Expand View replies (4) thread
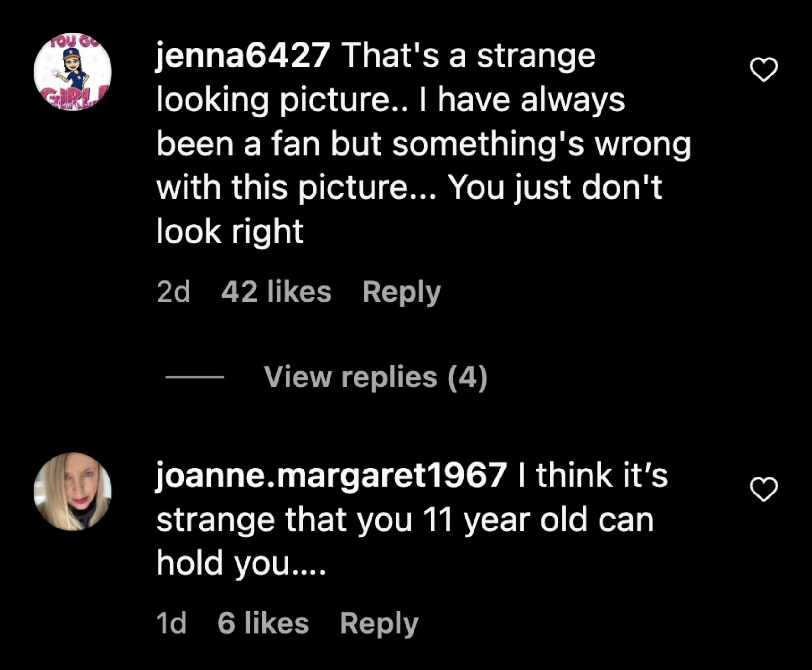 tap(375, 377)
